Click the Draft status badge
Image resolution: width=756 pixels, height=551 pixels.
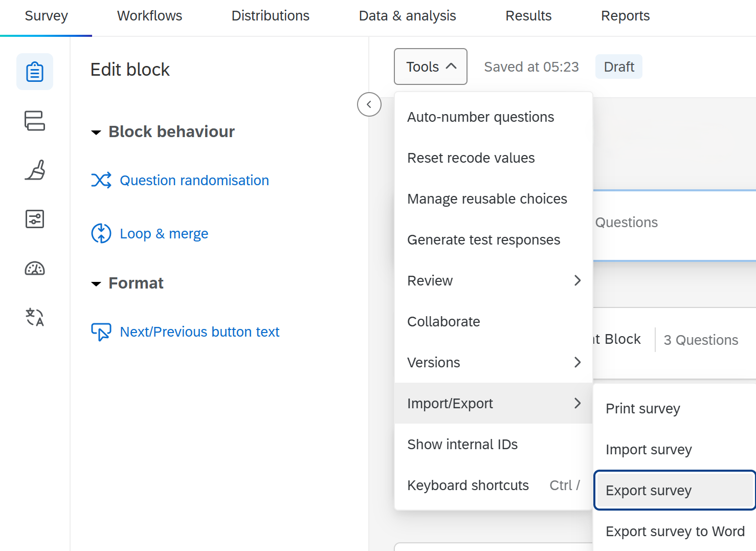pos(619,67)
